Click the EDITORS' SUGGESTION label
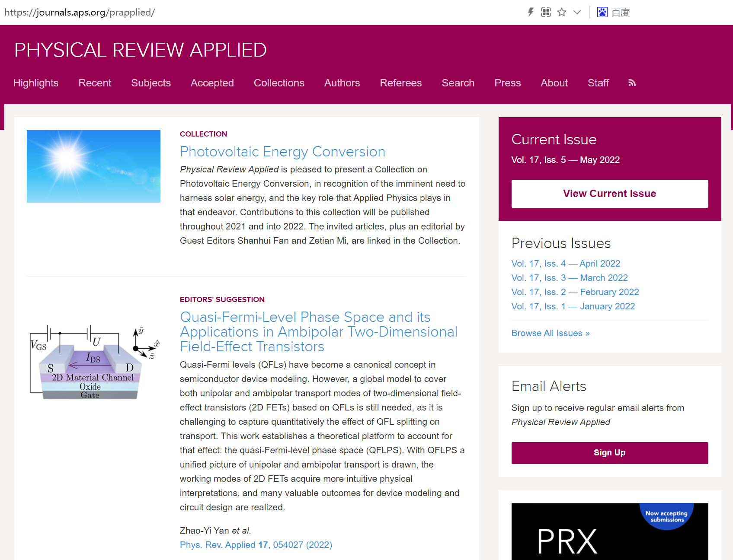The height and width of the screenshot is (560, 733). (222, 299)
